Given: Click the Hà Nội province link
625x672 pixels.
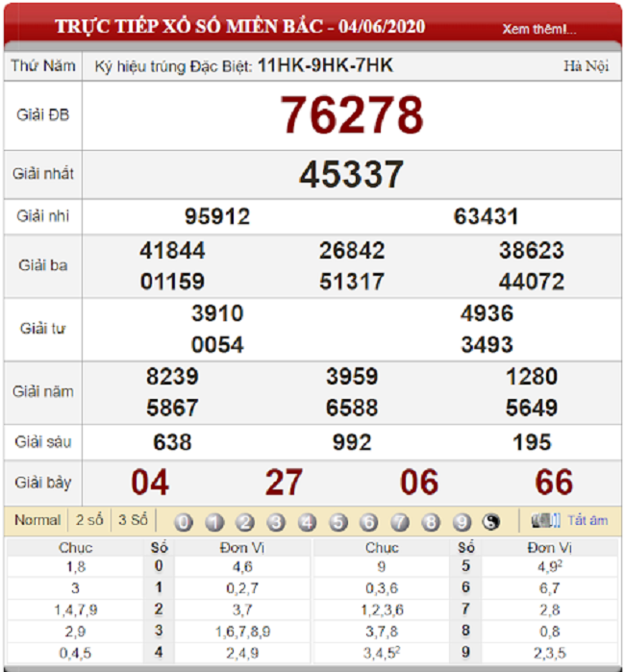Looking at the screenshot, I should [586, 66].
